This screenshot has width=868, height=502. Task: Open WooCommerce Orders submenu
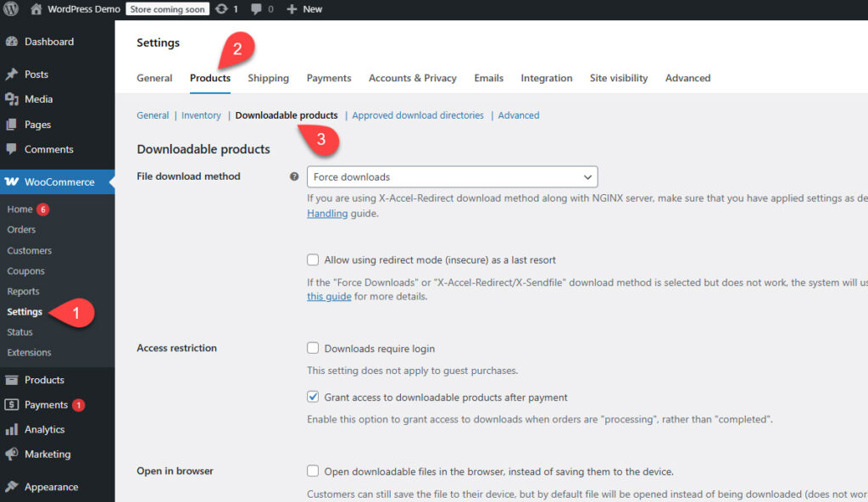(x=21, y=230)
